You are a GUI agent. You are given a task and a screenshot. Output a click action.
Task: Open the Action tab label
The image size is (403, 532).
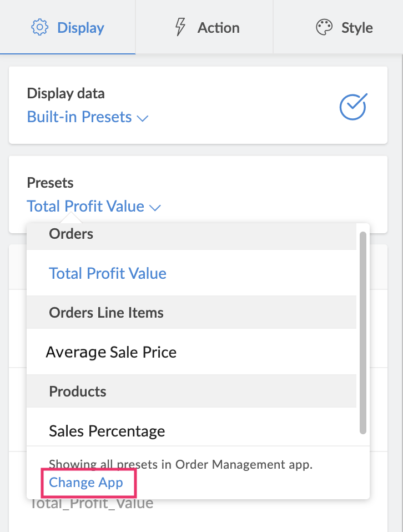click(219, 28)
